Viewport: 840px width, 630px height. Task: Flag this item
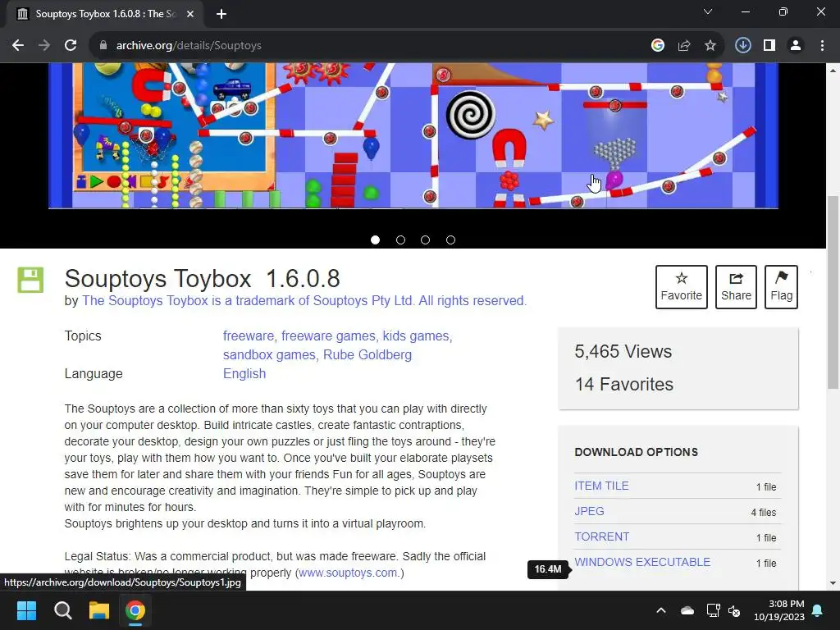pos(781,286)
